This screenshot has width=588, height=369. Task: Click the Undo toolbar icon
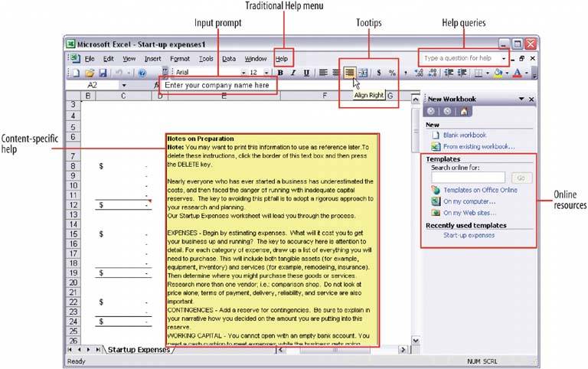[119, 73]
